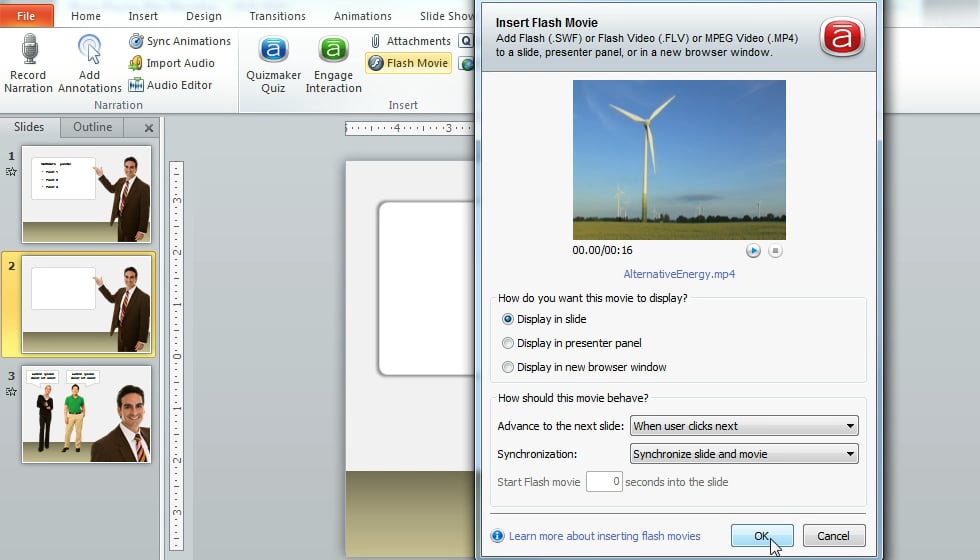
Task: Open the Animations ribbon tab
Action: click(362, 16)
